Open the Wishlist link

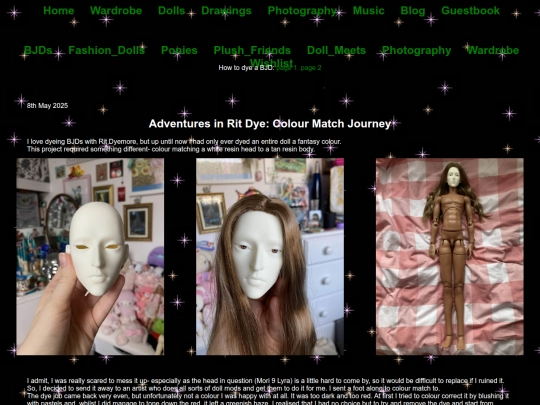271,62
